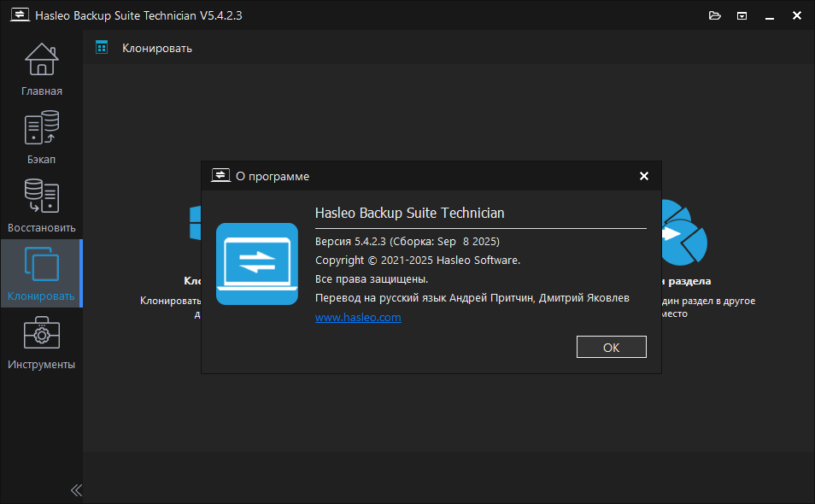Click the Все права защищены text
815x504 pixels.
[372, 279]
